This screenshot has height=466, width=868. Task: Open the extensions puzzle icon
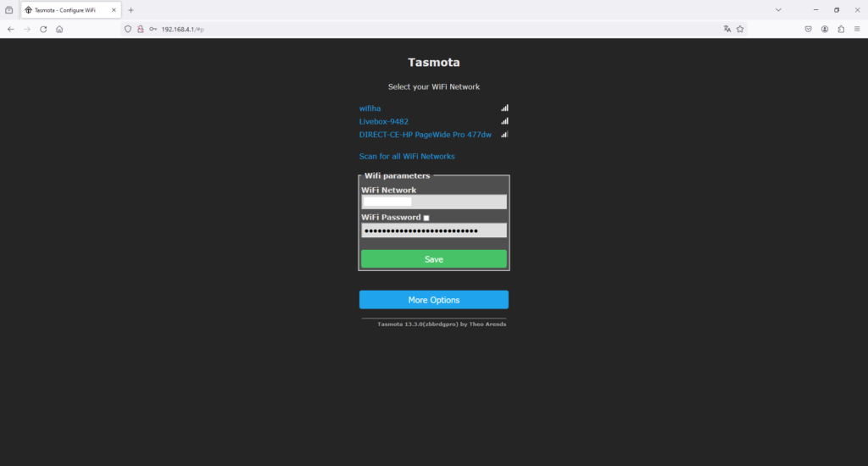tap(841, 30)
